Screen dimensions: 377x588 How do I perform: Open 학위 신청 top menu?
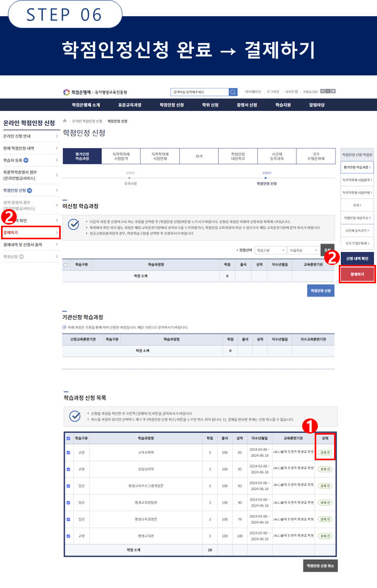(210, 105)
